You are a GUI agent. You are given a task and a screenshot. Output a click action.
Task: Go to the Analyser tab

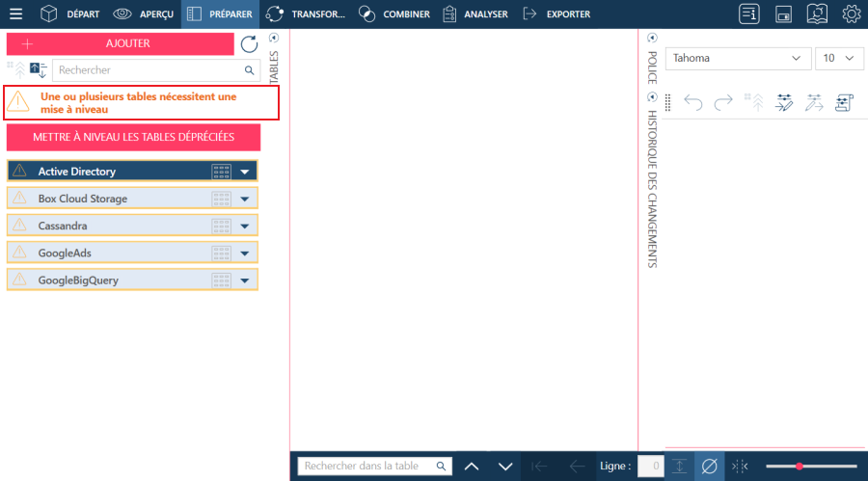[x=475, y=13]
